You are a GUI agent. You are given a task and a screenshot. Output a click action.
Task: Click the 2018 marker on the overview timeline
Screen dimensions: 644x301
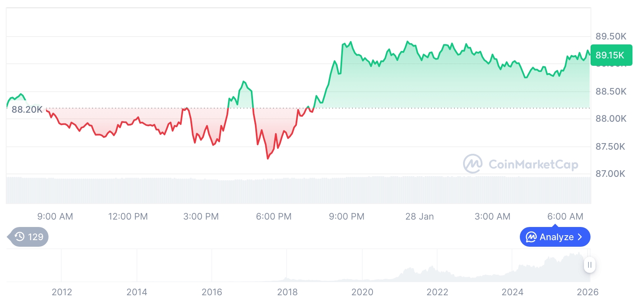[x=287, y=292]
